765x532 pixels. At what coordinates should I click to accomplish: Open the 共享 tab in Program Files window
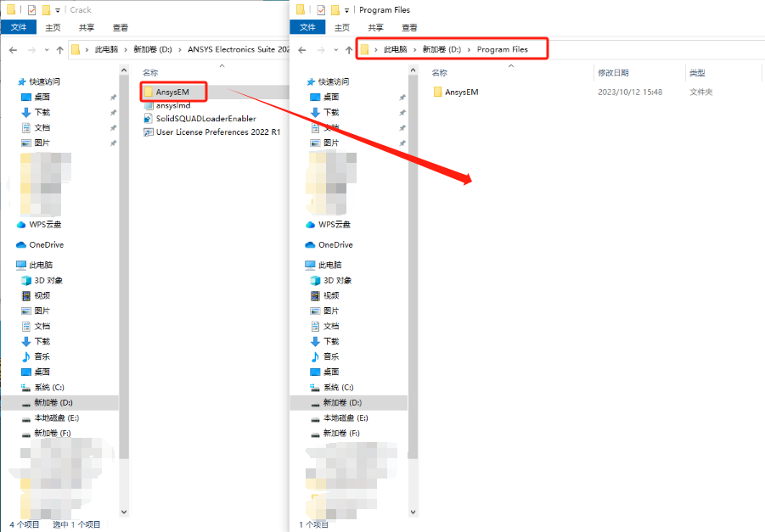[375, 27]
